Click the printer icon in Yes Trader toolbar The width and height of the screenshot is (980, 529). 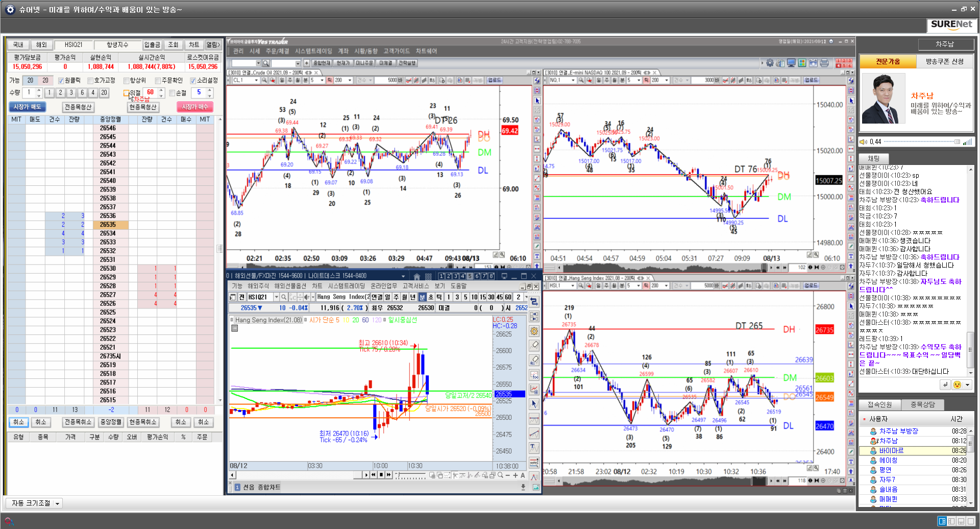pos(824,63)
